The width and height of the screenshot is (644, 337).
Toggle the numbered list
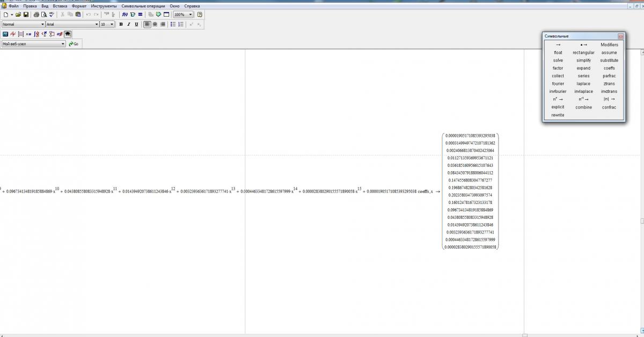pyautogui.click(x=181, y=24)
